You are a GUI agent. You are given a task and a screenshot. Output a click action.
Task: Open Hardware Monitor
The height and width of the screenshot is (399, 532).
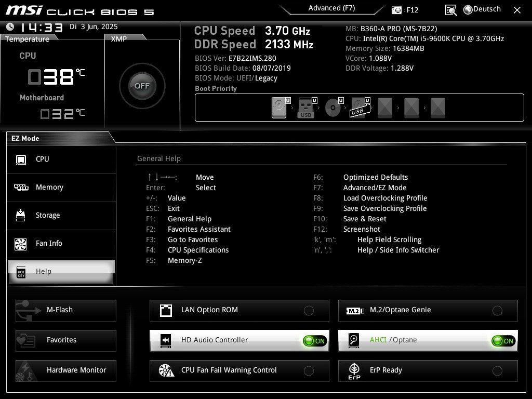click(x=66, y=370)
